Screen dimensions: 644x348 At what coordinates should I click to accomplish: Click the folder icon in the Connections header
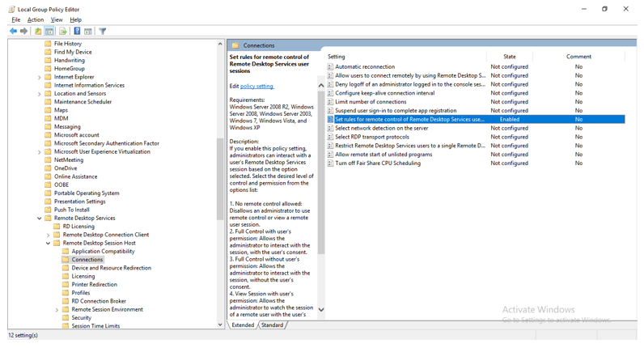pyautogui.click(x=235, y=45)
